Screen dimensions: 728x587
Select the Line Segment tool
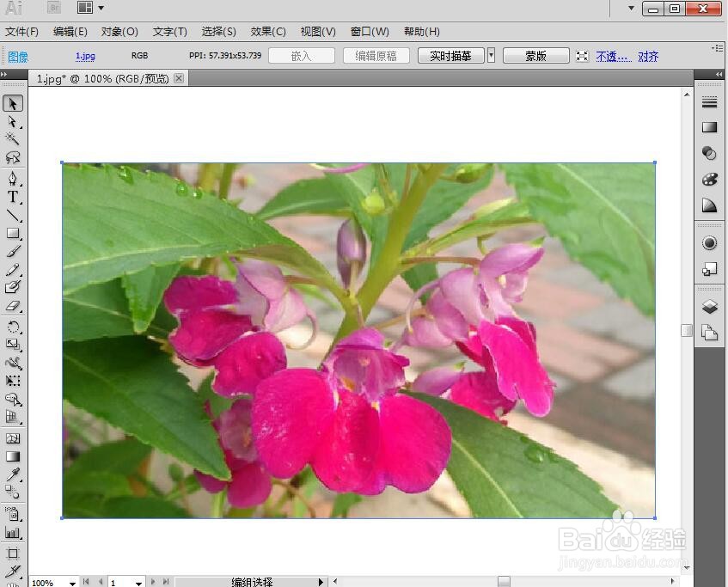(13, 216)
